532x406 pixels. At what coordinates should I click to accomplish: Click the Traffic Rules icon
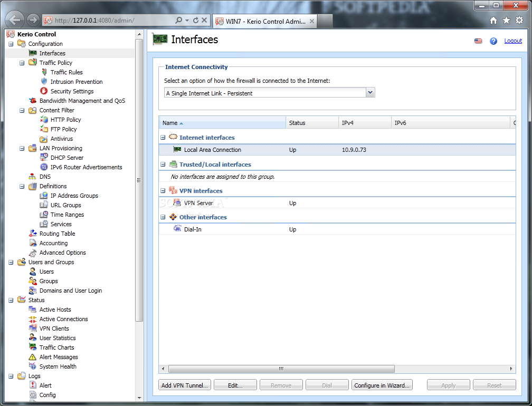[44, 72]
